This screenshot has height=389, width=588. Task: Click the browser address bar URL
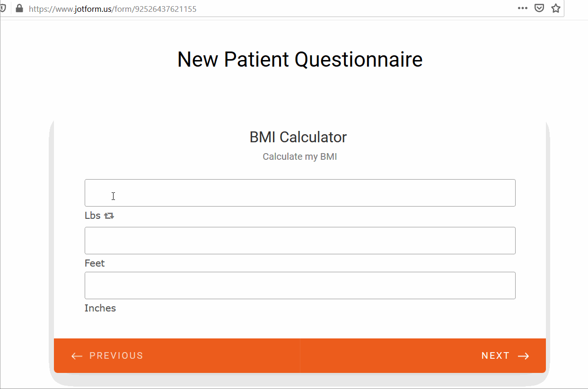coord(112,9)
